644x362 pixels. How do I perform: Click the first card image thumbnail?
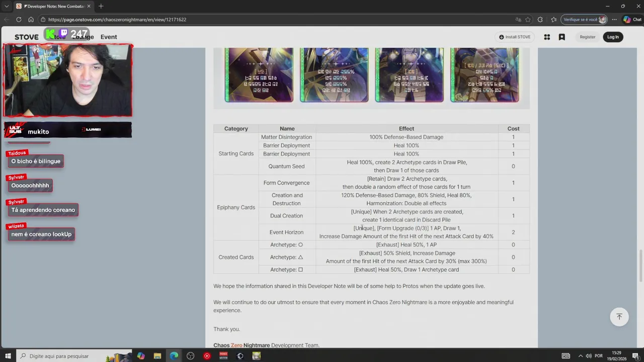coord(259,74)
